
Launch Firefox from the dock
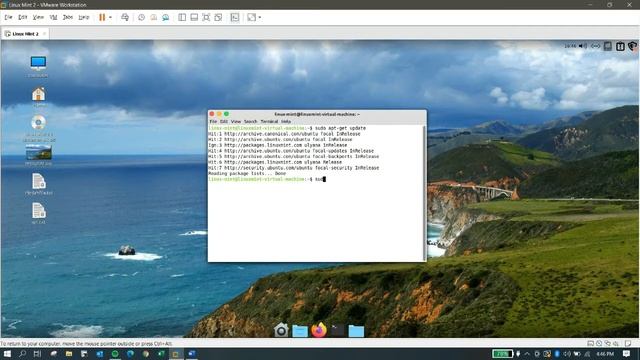click(319, 330)
